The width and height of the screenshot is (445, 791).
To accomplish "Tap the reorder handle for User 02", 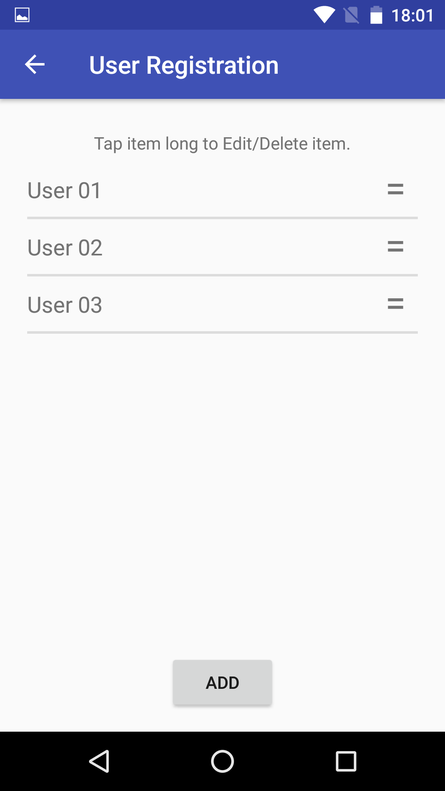I will click(x=395, y=247).
